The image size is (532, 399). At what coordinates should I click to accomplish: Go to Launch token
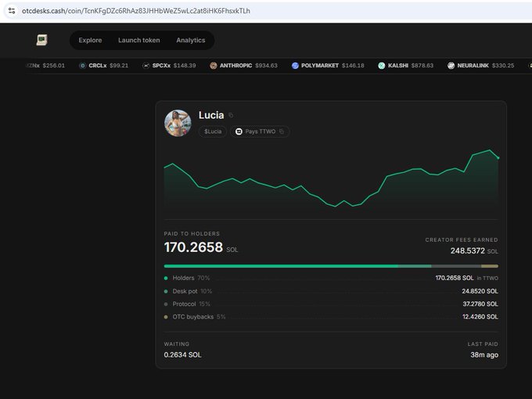tap(138, 40)
